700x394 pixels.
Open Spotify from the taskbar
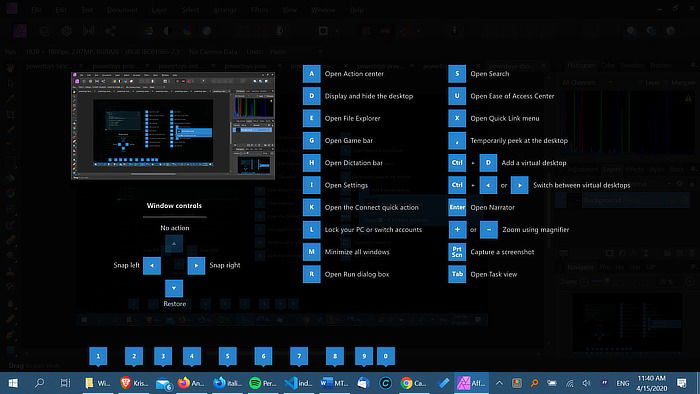point(262,383)
